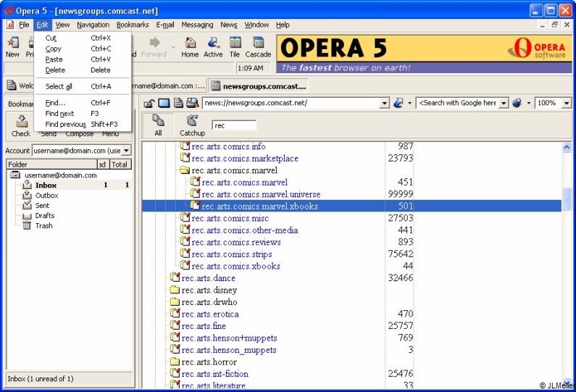Toggle document mode with the page icon
Screen dimensions: 576x392
coord(178,103)
